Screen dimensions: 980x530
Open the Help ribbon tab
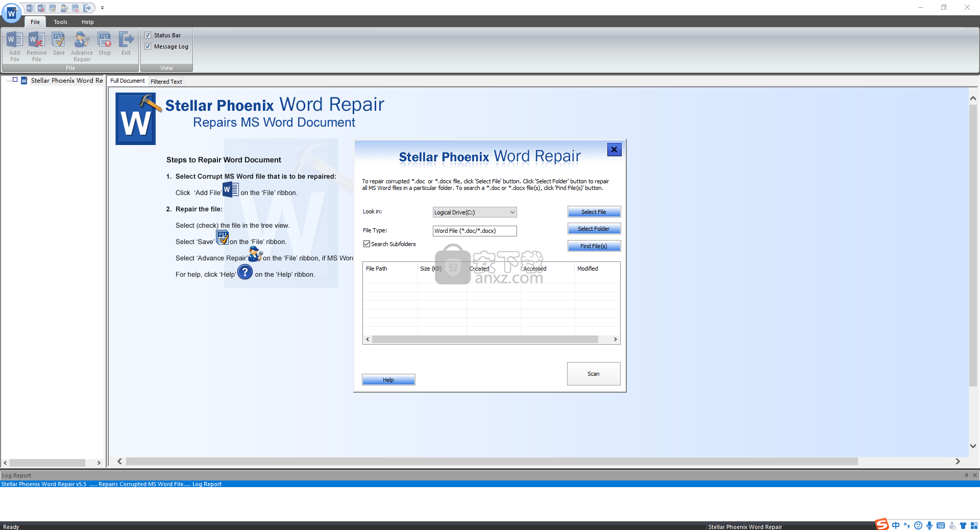click(88, 22)
